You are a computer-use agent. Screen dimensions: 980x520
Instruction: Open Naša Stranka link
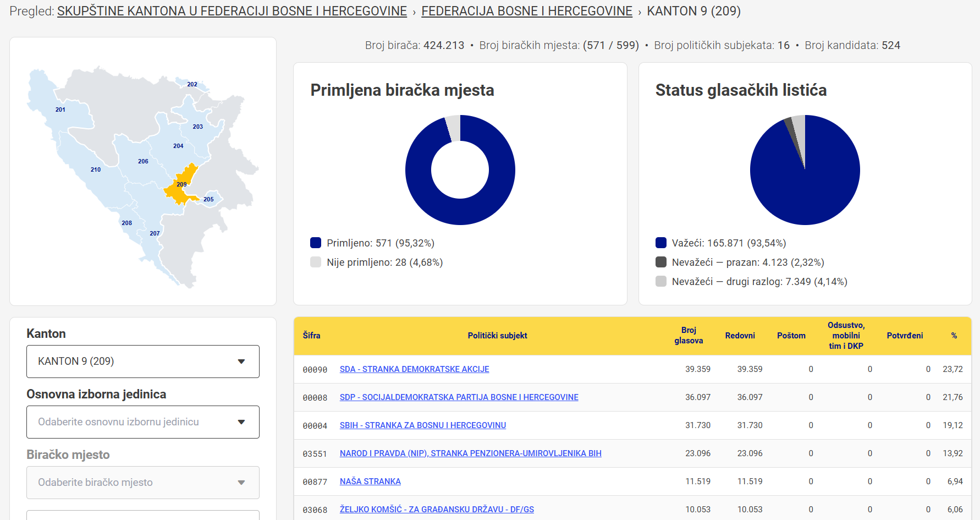(x=370, y=481)
